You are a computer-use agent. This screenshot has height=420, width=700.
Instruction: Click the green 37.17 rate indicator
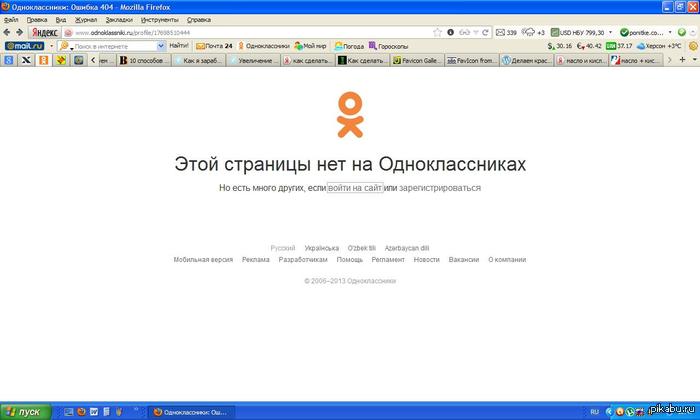(619, 46)
